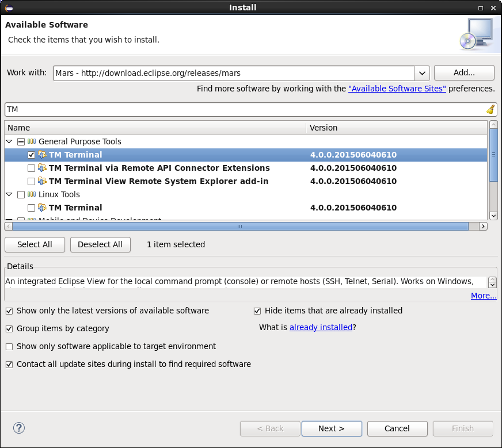Sort by the Name column header
502x448 pixels.
click(x=155, y=128)
